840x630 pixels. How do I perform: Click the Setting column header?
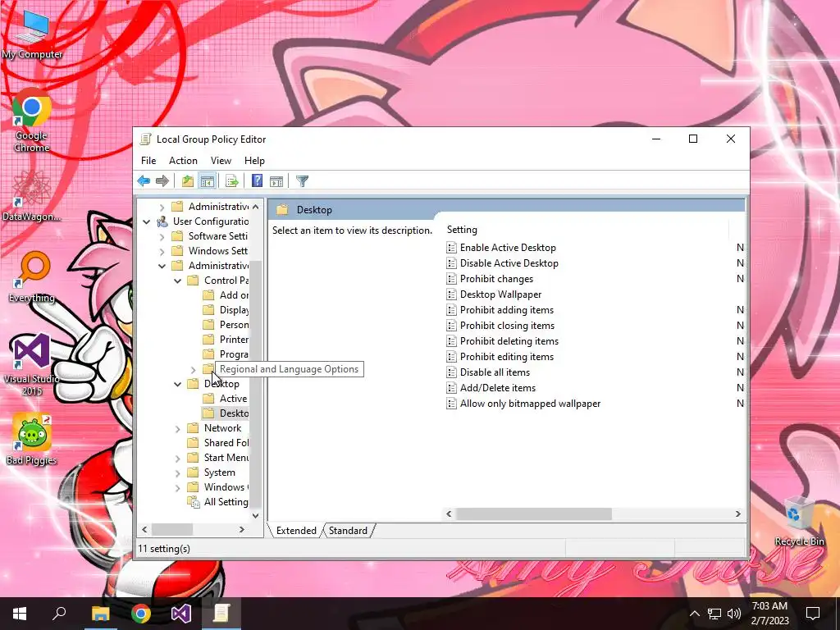pyautogui.click(x=587, y=230)
